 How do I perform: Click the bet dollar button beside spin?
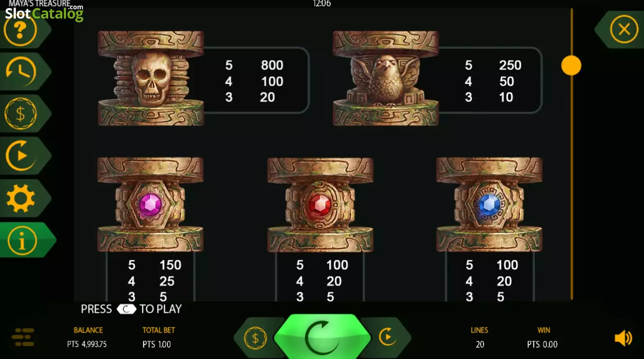[x=255, y=338]
